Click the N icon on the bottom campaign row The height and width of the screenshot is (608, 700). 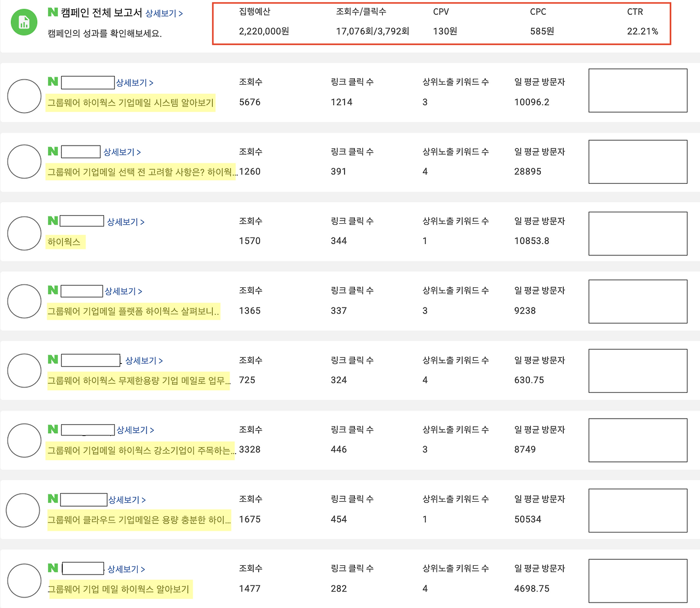[53, 568]
